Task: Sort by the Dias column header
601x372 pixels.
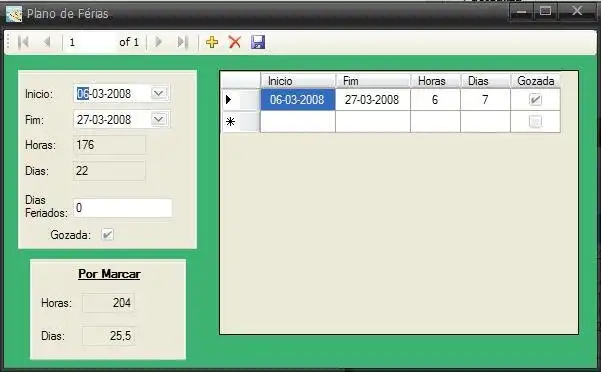Action: click(x=486, y=81)
